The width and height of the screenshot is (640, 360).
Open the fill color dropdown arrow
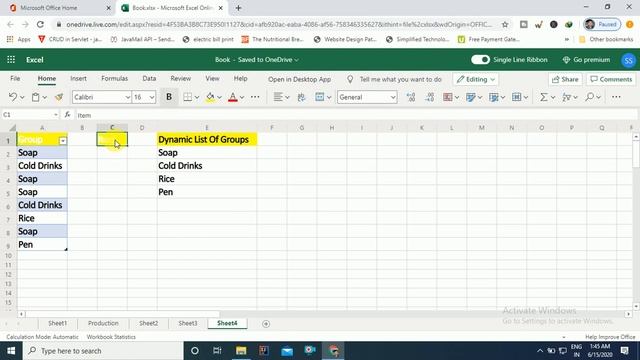[219, 97]
